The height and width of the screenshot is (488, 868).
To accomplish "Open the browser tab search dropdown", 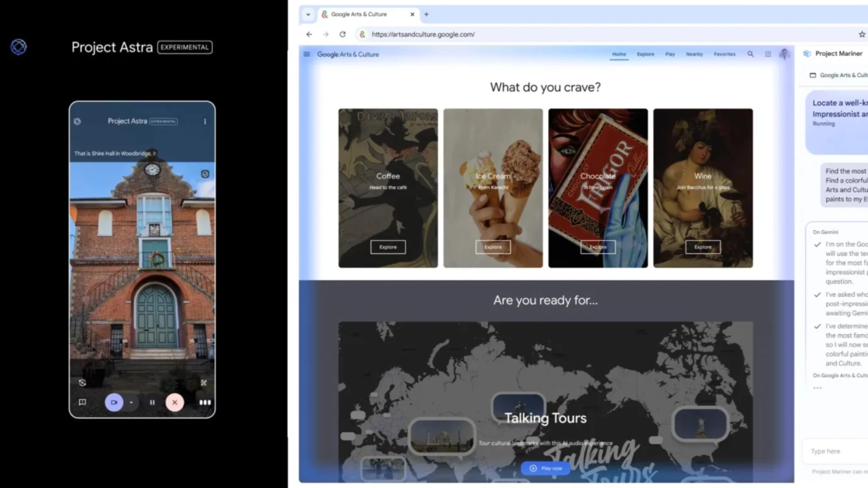I will (308, 15).
